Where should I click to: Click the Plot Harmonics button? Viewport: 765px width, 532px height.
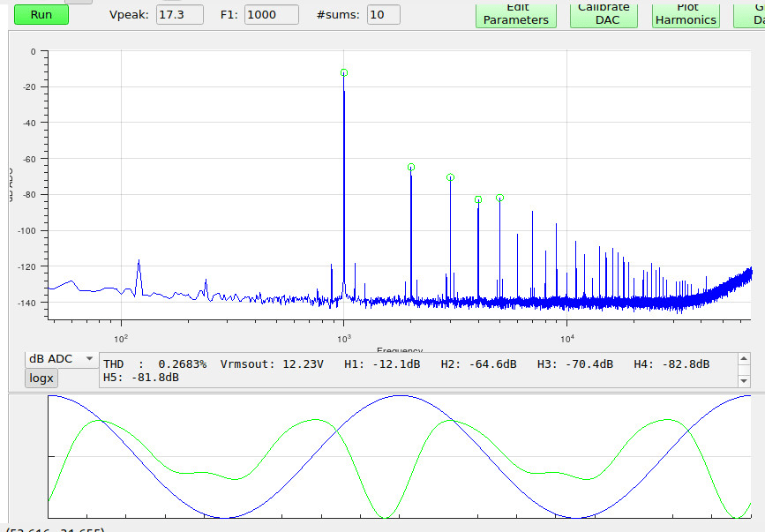(x=686, y=14)
